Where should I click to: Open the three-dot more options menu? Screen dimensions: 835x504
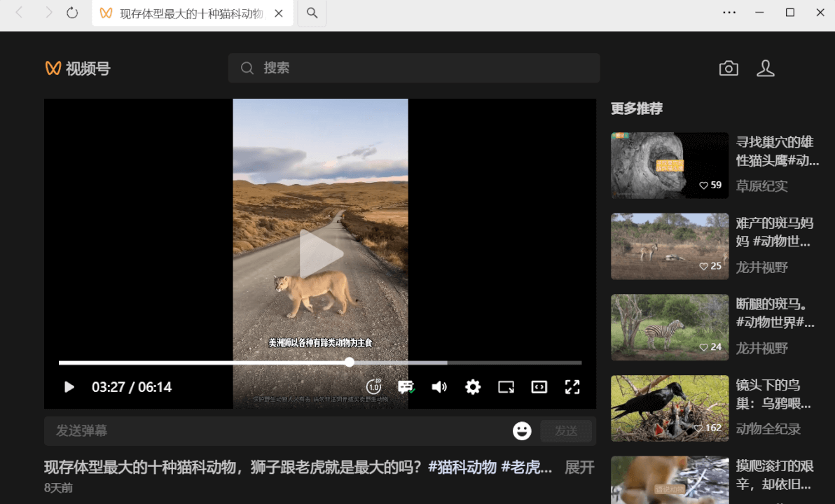pyautogui.click(x=729, y=13)
